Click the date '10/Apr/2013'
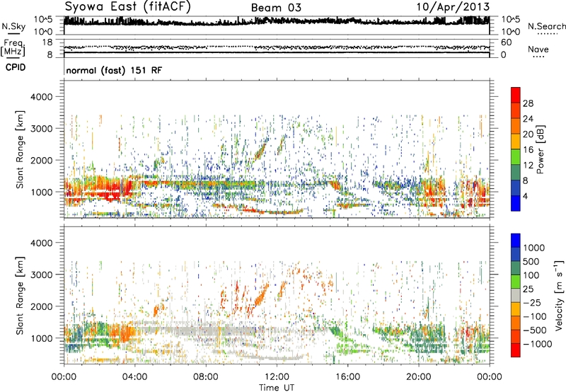 tap(453, 7)
